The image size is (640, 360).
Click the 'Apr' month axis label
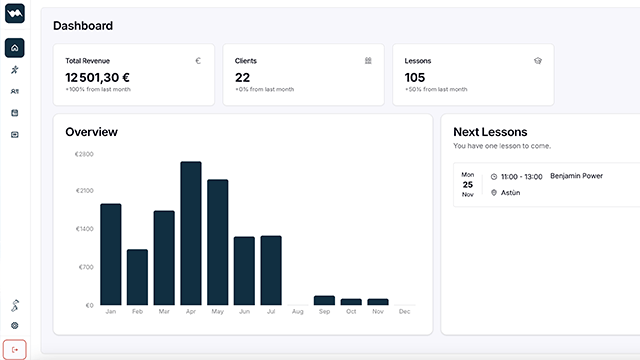[x=191, y=311]
